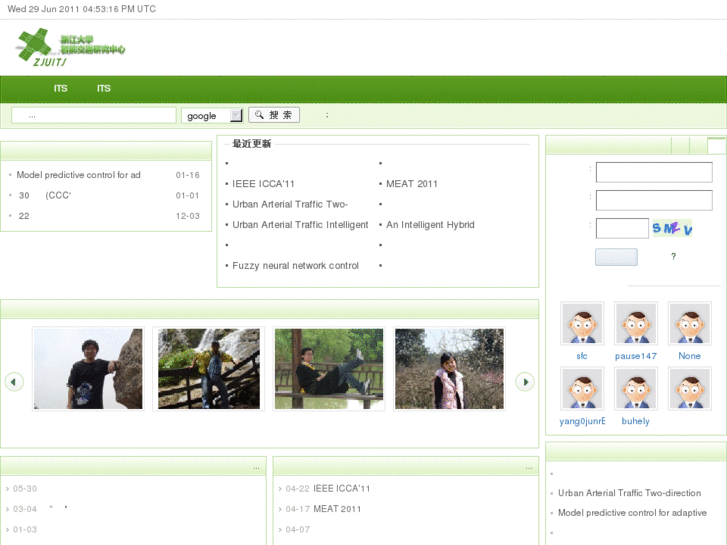Click the first login input field
The height and width of the screenshot is (545, 727).
pyautogui.click(x=654, y=172)
